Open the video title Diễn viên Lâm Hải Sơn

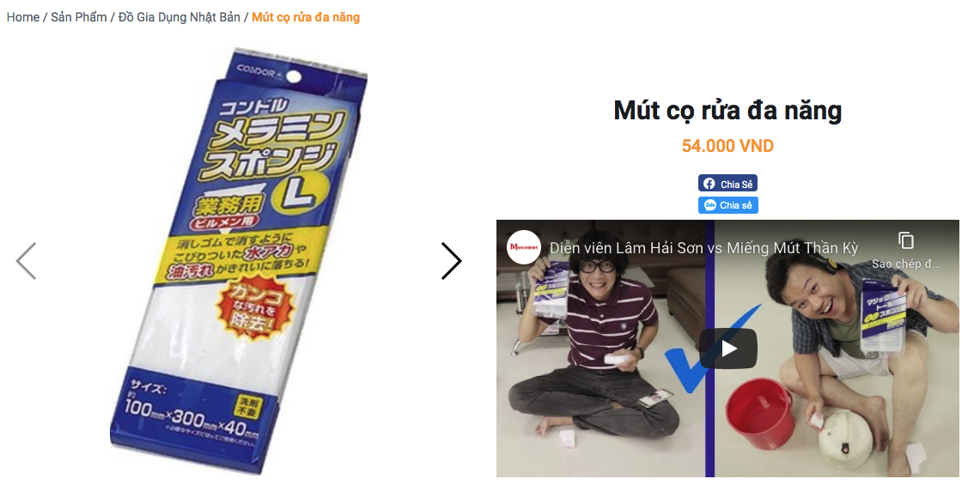pos(703,248)
